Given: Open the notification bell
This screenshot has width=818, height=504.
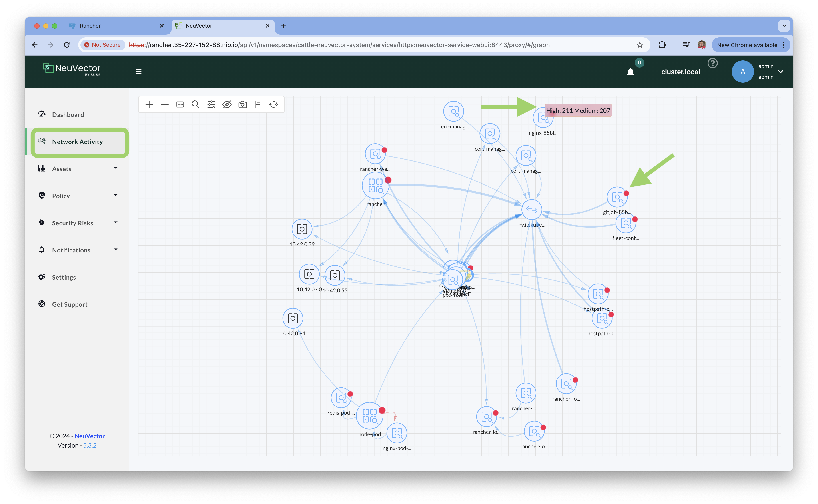Looking at the screenshot, I should [630, 72].
